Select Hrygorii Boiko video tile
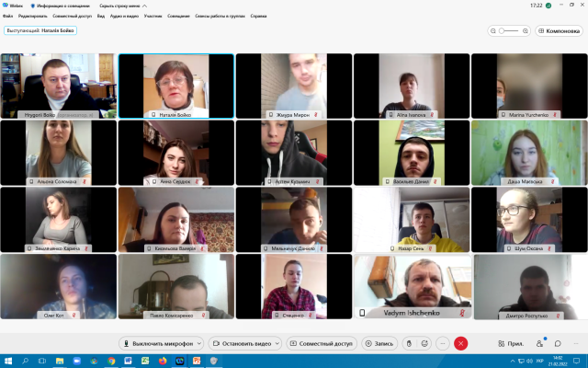Image resolution: width=588 pixels, height=368 pixels. 59,86
